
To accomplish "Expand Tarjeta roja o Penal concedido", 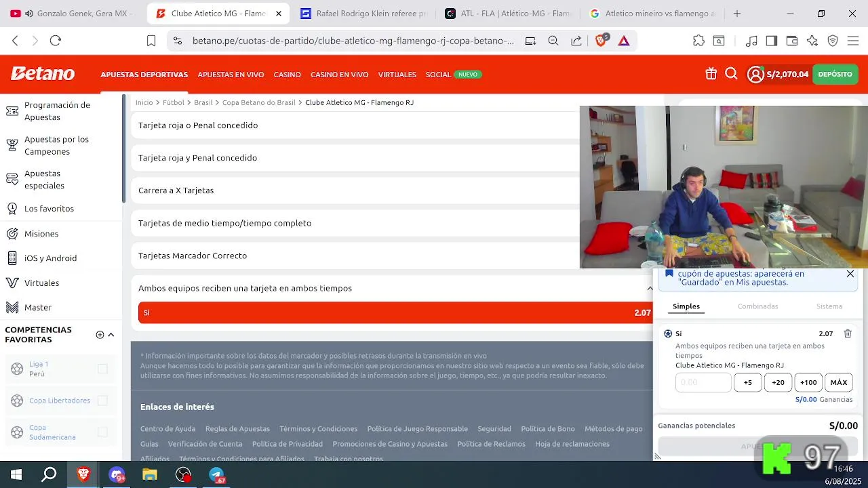I will [355, 125].
